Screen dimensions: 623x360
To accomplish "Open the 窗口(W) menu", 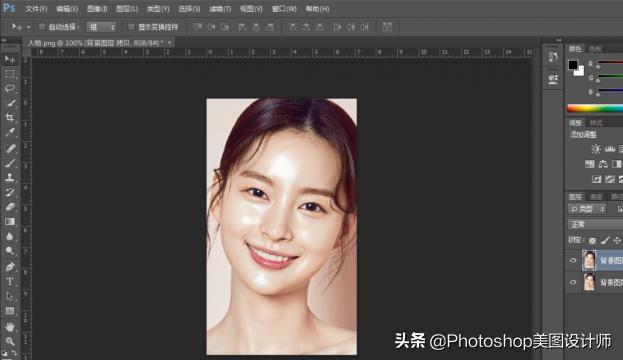I will [284, 9].
